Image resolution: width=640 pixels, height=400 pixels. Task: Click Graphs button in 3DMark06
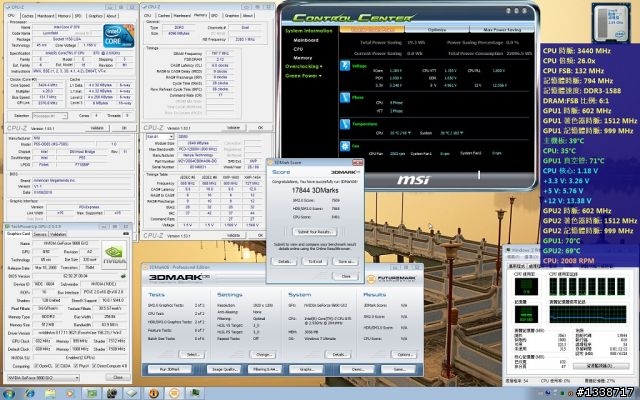pos(306,369)
